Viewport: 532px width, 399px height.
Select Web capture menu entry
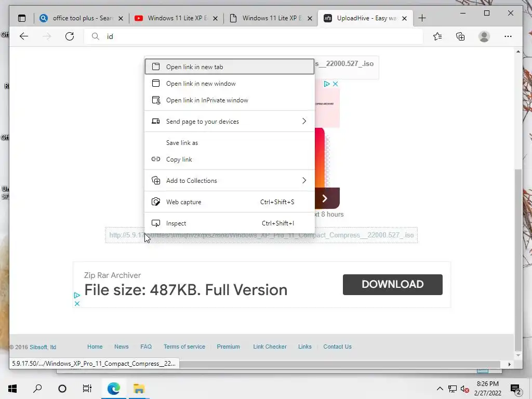[x=230, y=202]
